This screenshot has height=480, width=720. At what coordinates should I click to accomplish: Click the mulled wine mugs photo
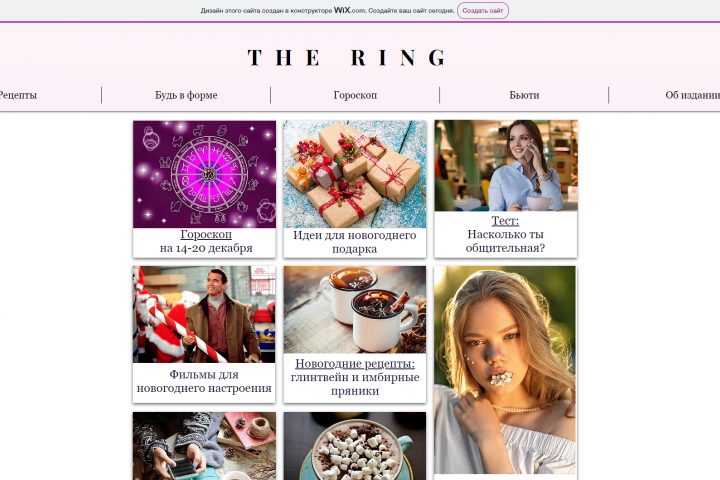click(x=355, y=310)
